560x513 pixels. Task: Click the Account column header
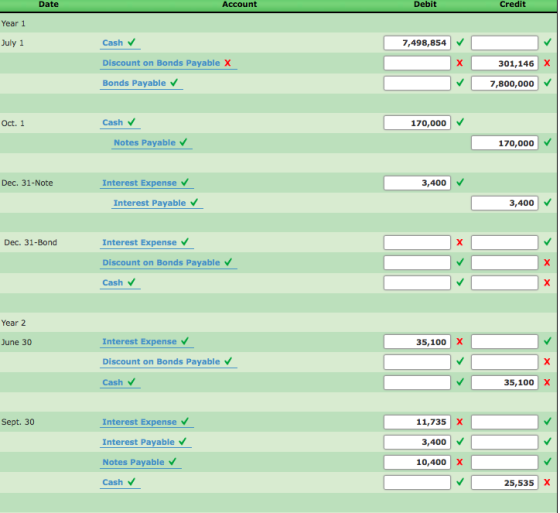(239, 4)
